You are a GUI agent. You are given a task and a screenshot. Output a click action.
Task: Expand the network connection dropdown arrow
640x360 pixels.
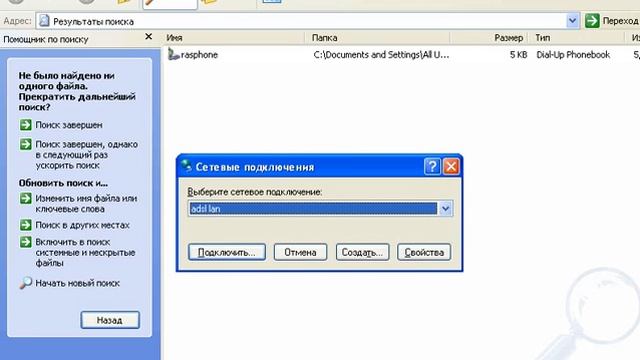pyautogui.click(x=445, y=209)
